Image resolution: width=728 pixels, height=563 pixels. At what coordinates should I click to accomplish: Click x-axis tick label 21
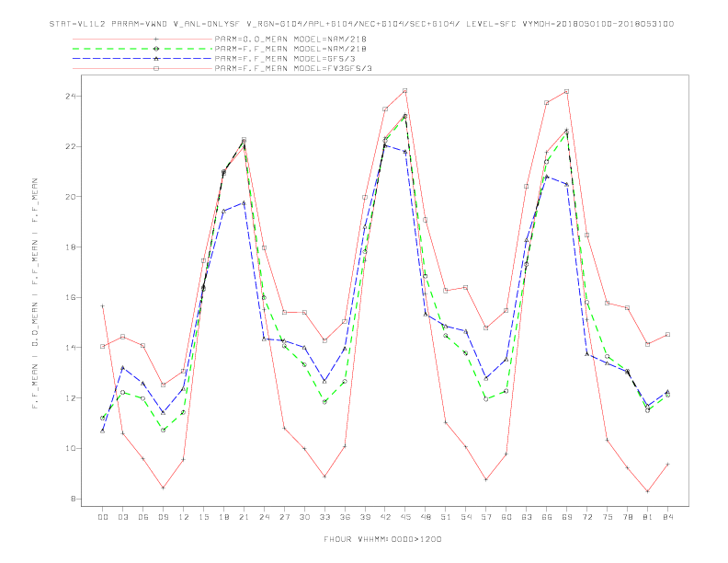point(244,517)
